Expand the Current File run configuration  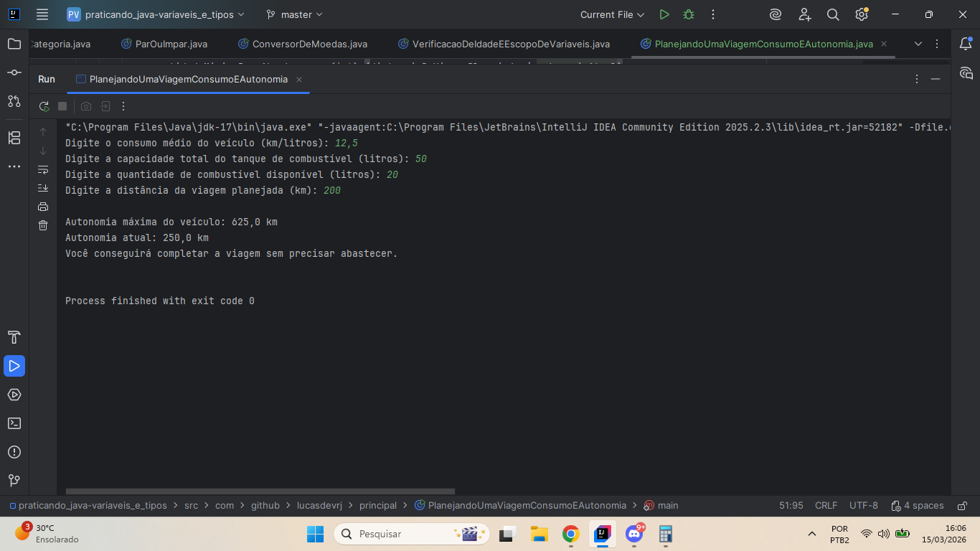click(612, 14)
